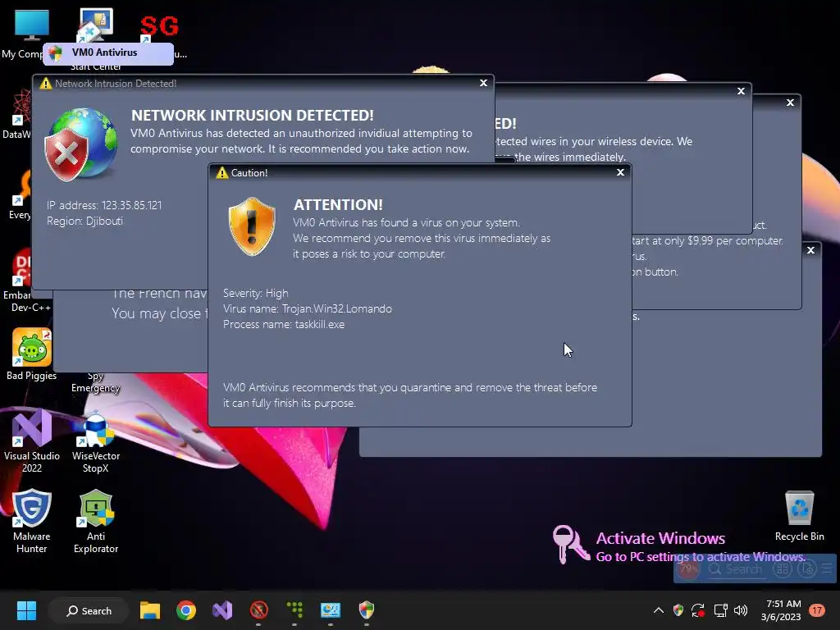Close the Caution! alert window
The image size is (840, 630).
coord(620,172)
